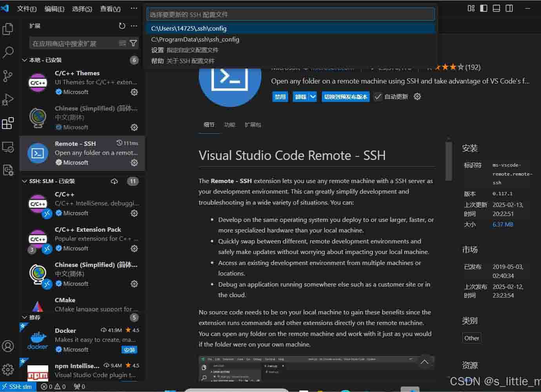This screenshot has height=392, width=541.
Task: Toggle the bottom panel layout button
Action: (496, 8)
